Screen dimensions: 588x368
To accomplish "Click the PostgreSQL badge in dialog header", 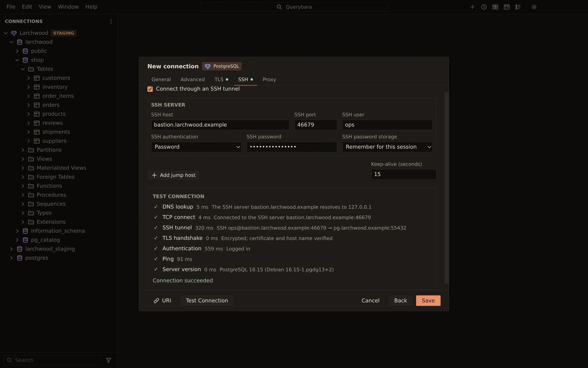I will [222, 66].
